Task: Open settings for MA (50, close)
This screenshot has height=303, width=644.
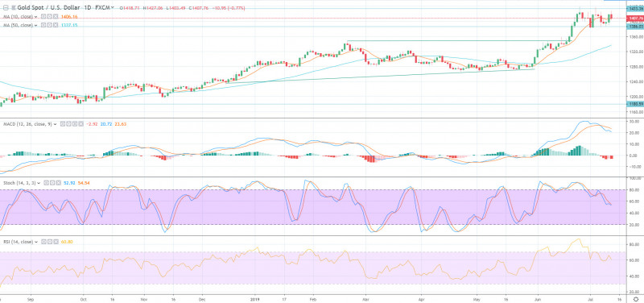Action: tap(50, 25)
